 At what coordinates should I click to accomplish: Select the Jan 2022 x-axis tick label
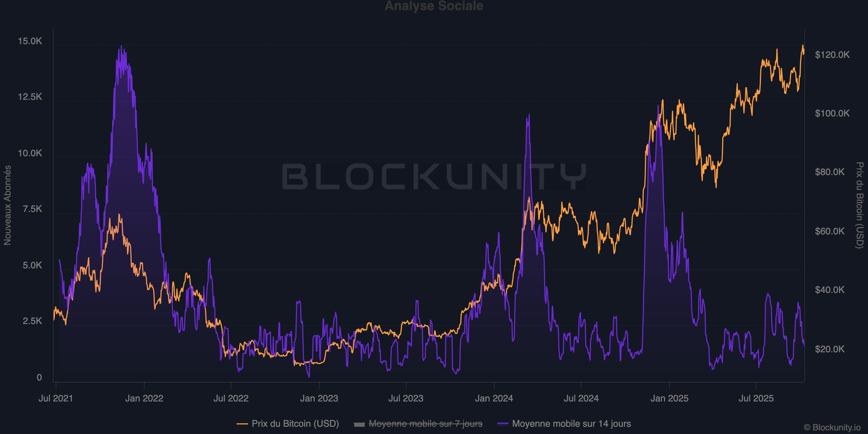144,398
